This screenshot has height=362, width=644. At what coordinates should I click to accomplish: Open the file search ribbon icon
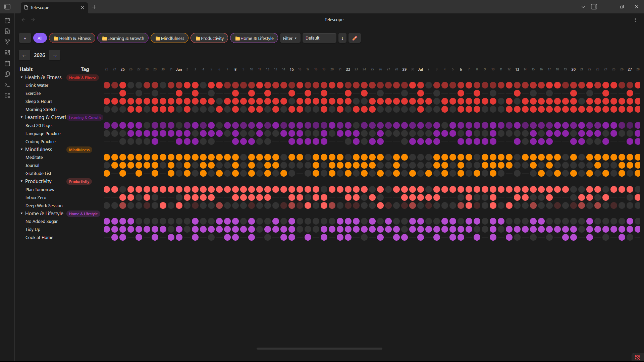pos(7,31)
